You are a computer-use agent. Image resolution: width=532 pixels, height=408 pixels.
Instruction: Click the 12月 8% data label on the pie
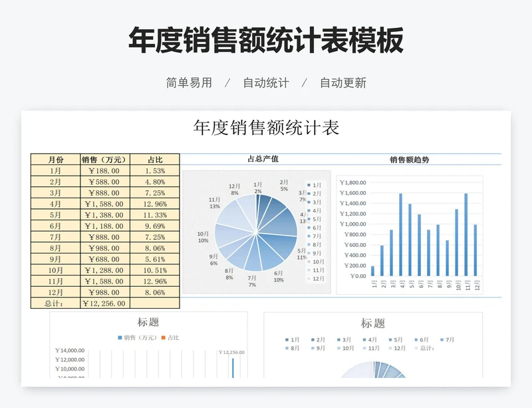click(235, 190)
